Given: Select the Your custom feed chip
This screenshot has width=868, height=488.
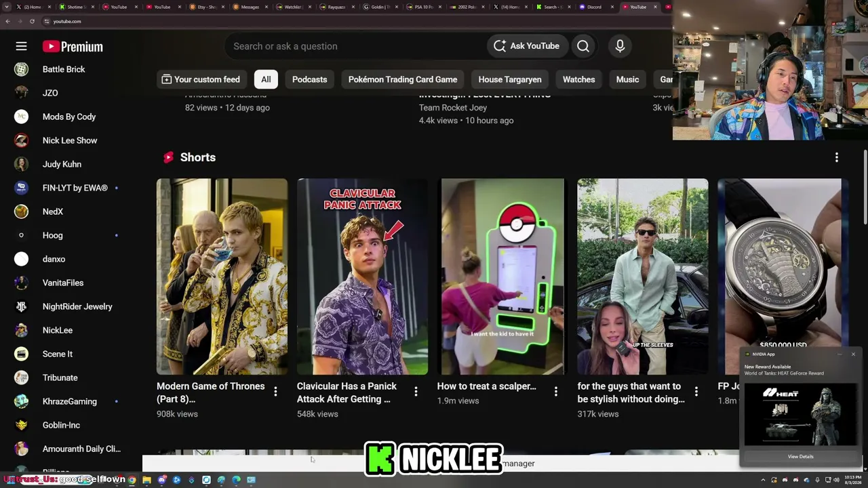Looking at the screenshot, I should coord(201,79).
